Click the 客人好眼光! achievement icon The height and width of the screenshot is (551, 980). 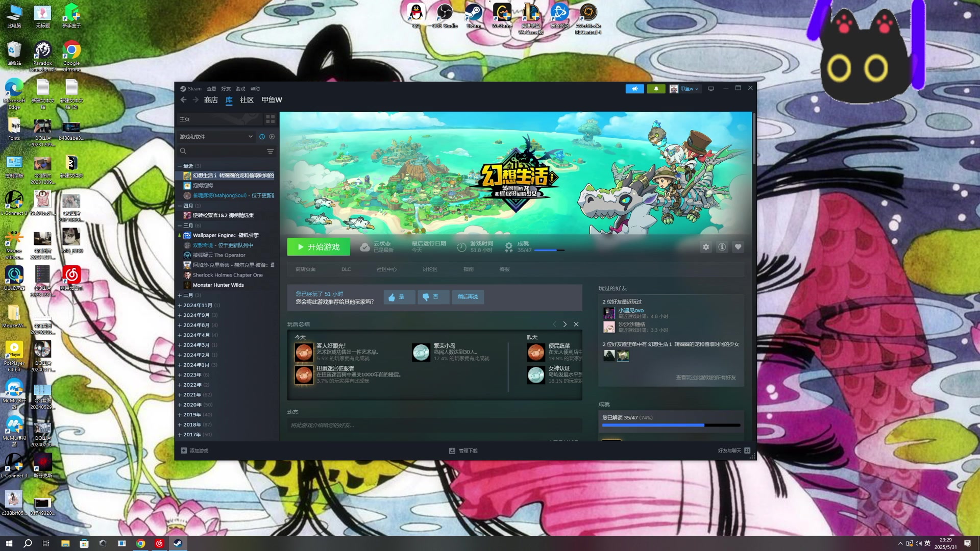[x=304, y=352]
